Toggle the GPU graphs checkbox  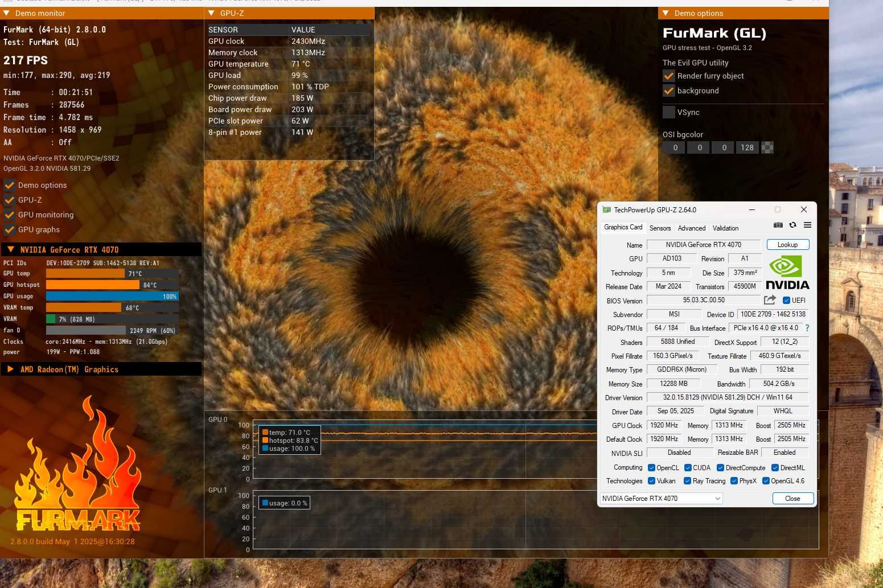[9, 230]
